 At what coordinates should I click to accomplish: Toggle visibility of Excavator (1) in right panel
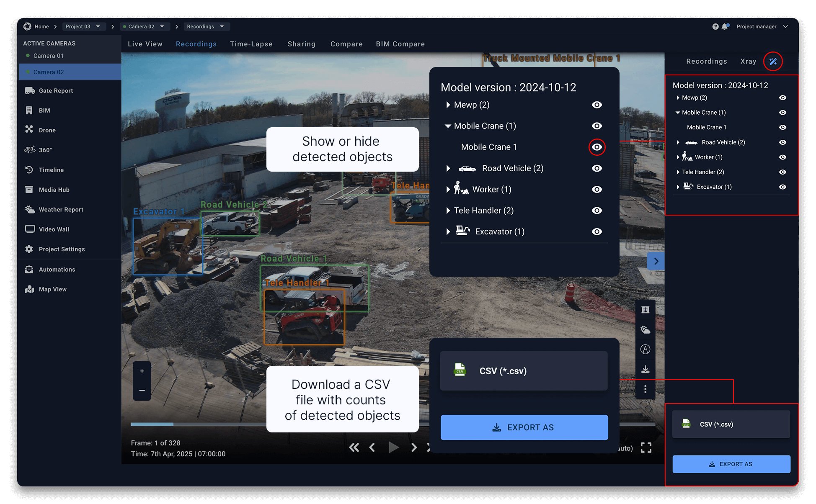[x=782, y=187]
